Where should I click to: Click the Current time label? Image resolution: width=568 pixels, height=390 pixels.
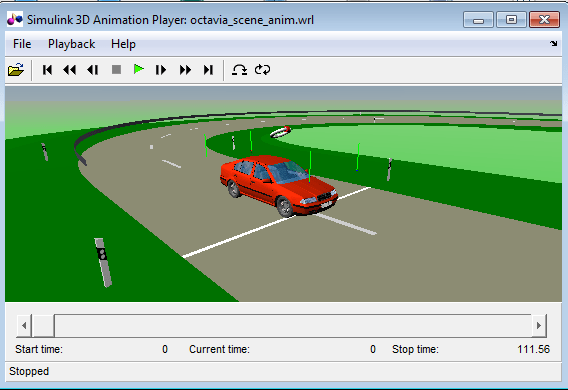click(x=219, y=349)
